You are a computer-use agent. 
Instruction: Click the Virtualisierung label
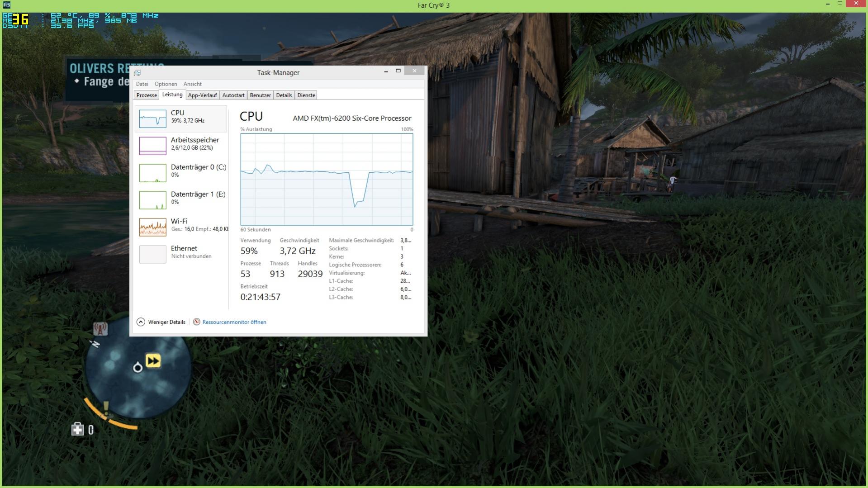(347, 273)
